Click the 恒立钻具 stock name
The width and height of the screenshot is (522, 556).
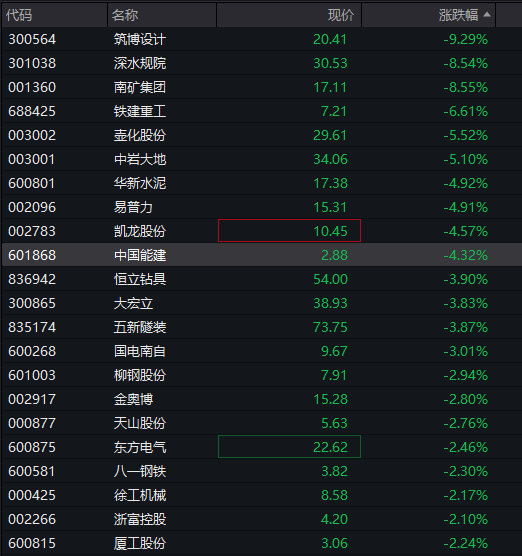click(140, 279)
